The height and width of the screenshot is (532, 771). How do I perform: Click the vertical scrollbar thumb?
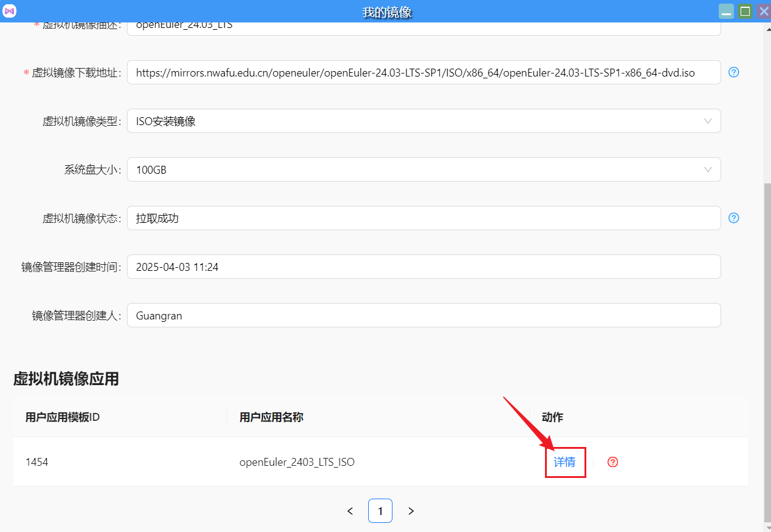click(767, 352)
